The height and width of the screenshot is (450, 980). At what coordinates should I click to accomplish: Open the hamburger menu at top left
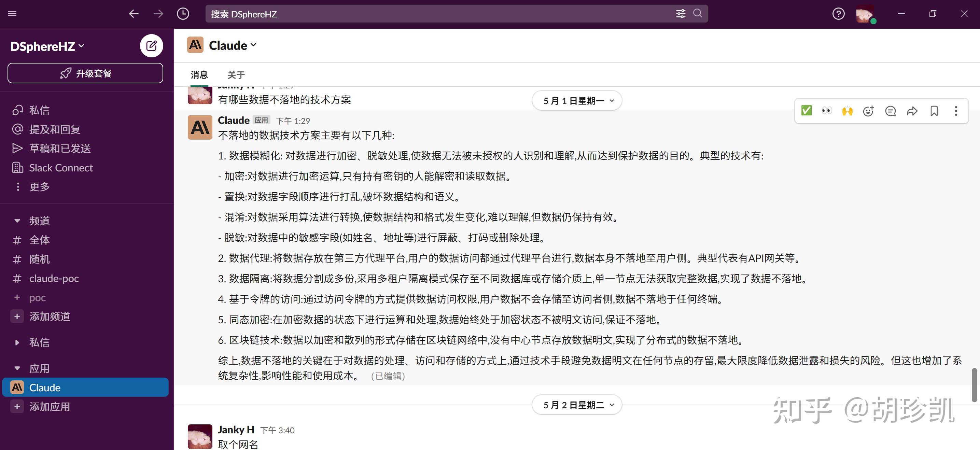pyautogui.click(x=12, y=14)
